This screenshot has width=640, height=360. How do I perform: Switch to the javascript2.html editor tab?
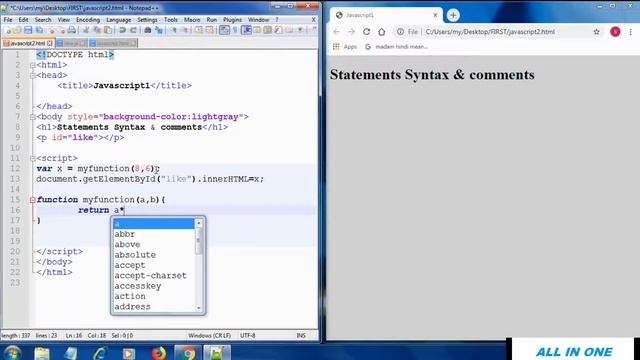pyautogui.click(x=28, y=43)
